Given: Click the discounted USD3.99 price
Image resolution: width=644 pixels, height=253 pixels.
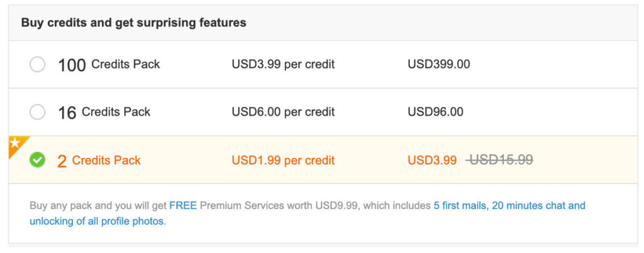Looking at the screenshot, I should tap(432, 160).
